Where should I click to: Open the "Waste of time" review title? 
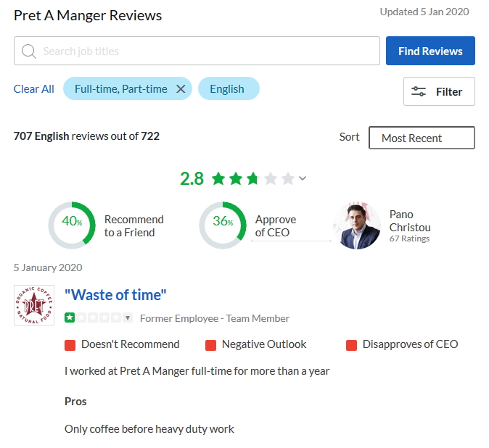coord(116,294)
